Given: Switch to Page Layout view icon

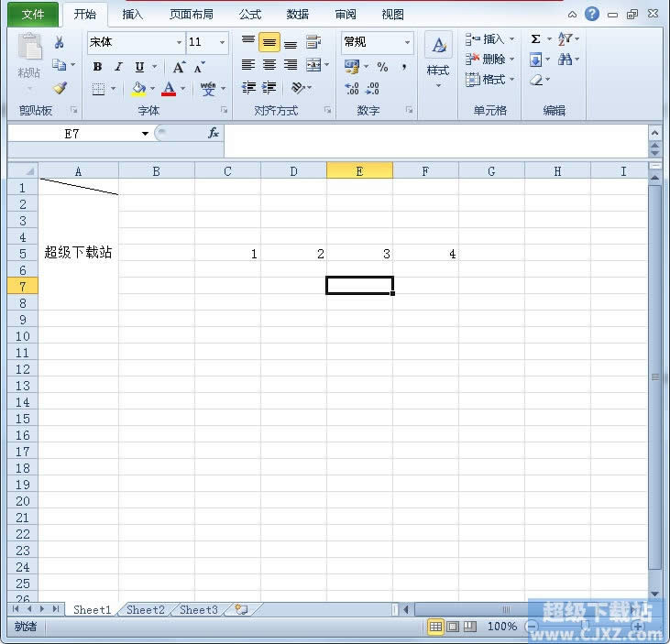Looking at the screenshot, I should [x=453, y=627].
